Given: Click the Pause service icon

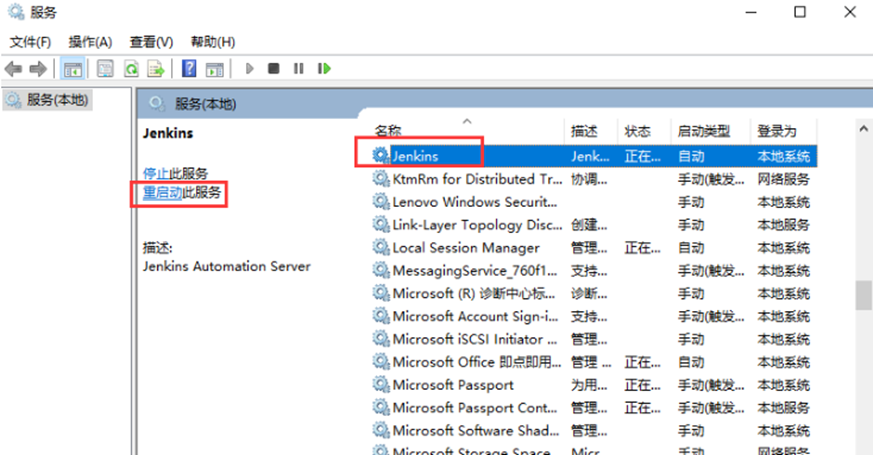Looking at the screenshot, I should 299,69.
